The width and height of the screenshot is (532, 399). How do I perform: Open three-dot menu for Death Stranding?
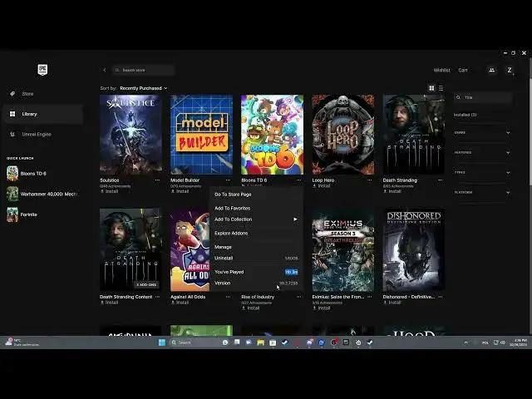point(440,180)
